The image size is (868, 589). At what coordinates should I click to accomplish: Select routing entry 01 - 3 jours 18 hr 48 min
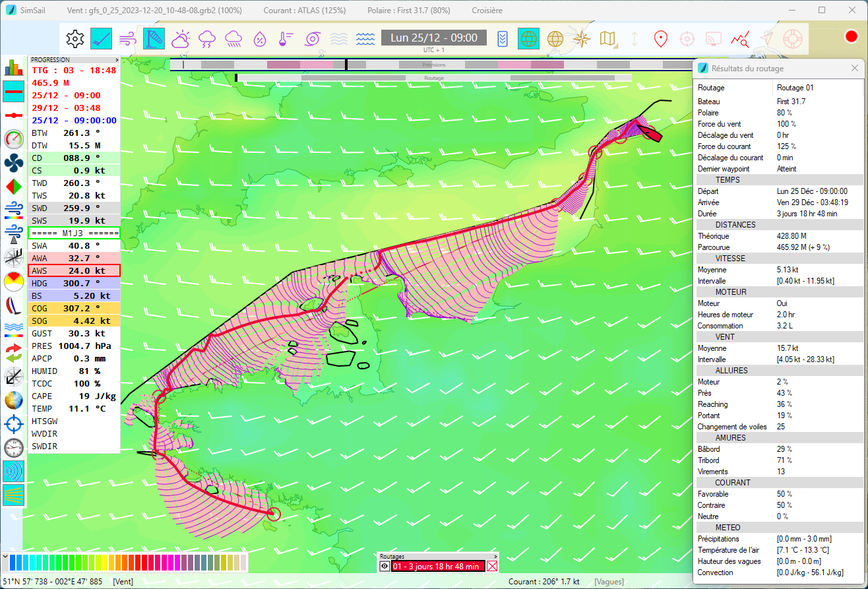437,566
